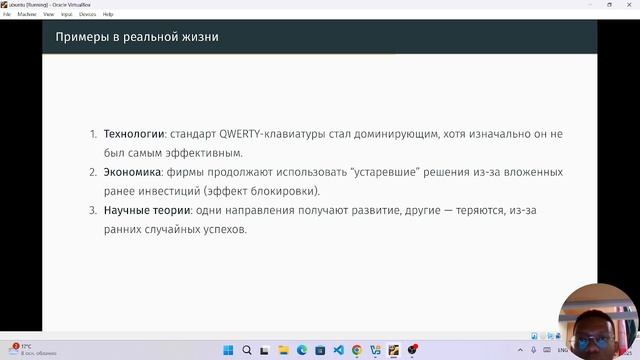Screen dimensions: 640x360
Task: Open VirtualBox Manager from the taskbar
Action: coord(375,350)
